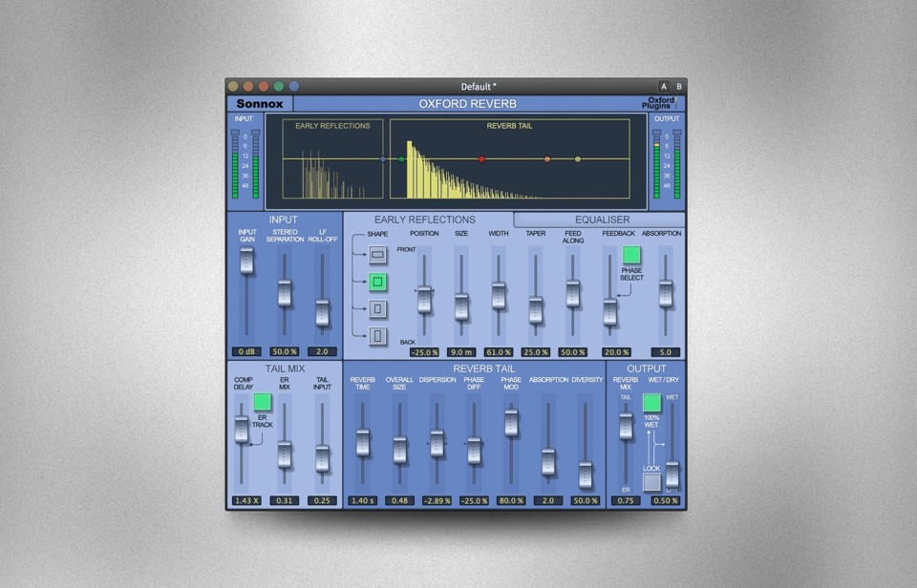The height and width of the screenshot is (588, 917).
Task: Click the blue dot in the title bar
Action: click(294, 87)
